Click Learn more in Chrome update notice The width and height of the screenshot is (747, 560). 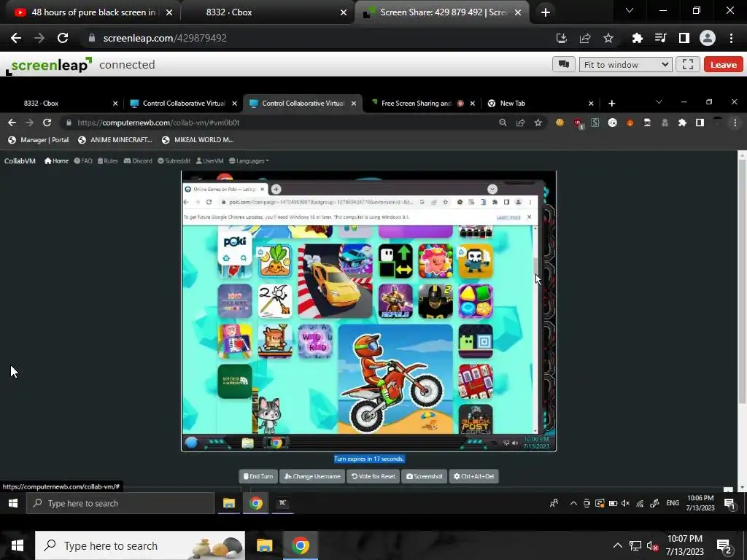[x=508, y=217]
